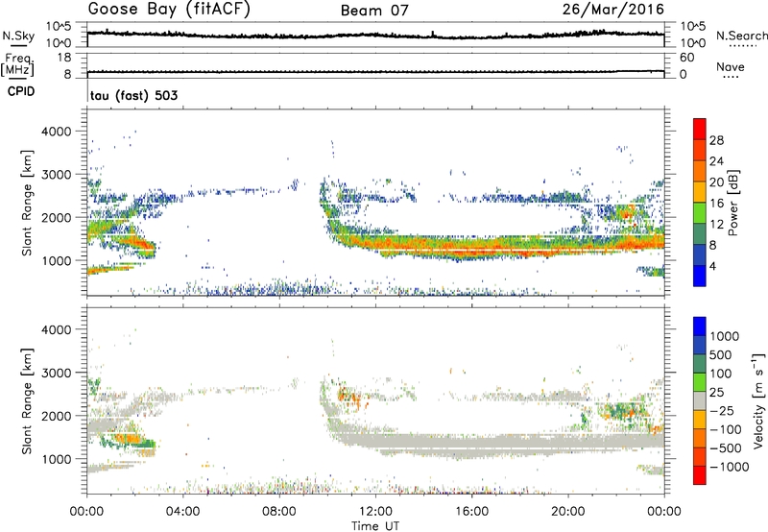Select the 'Beam 07' header label
This screenshot has width=768, height=532.
[x=374, y=11]
